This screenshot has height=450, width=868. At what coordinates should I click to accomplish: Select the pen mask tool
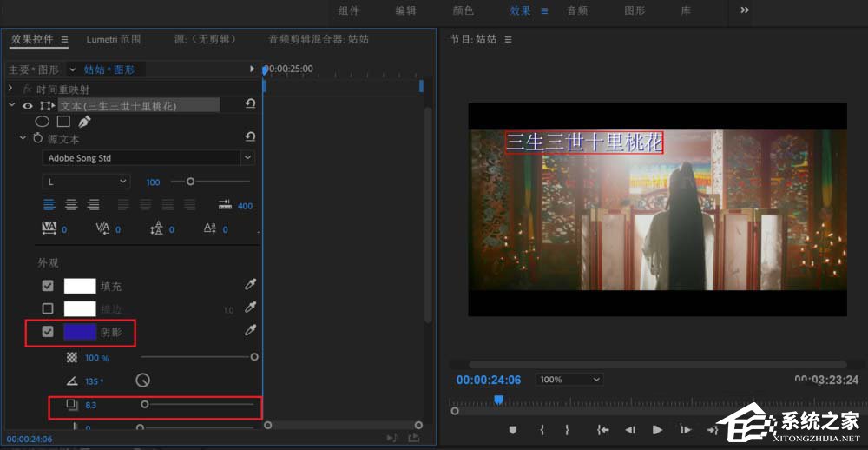point(84,122)
